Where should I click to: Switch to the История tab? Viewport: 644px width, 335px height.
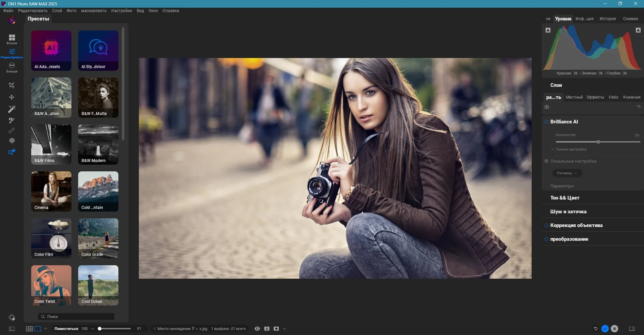(608, 19)
